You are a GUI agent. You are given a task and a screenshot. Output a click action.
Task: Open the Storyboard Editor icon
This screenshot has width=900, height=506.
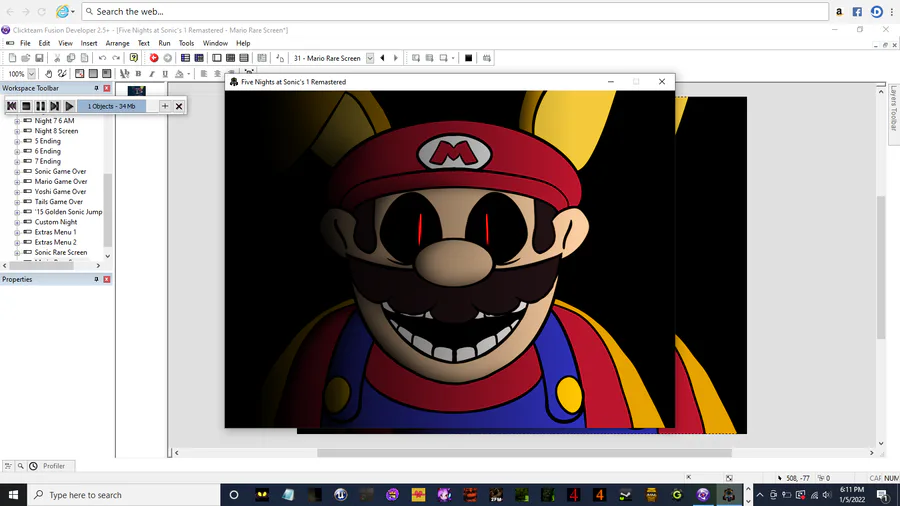tap(185, 58)
